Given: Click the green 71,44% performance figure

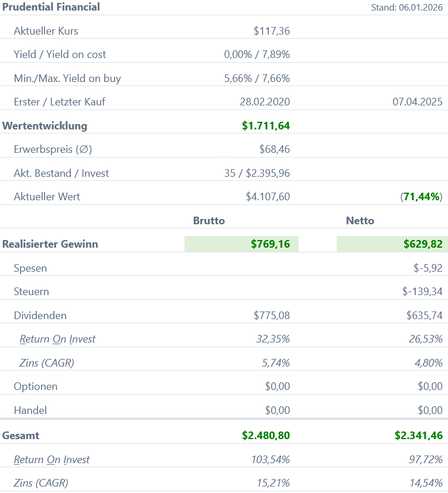Looking at the screenshot, I should coord(422,197).
